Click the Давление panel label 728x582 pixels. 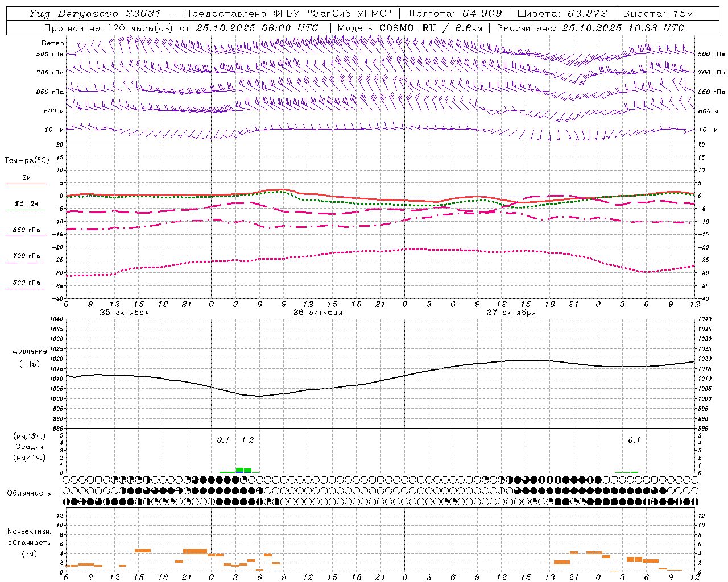[30, 351]
